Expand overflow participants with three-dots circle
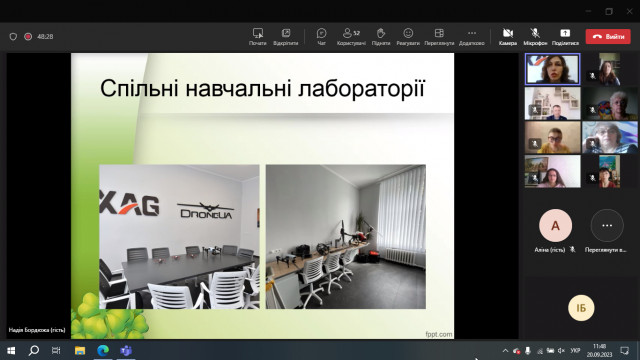Image resolution: width=640 pixels, height=360 pixels. (x=607, y=225)
